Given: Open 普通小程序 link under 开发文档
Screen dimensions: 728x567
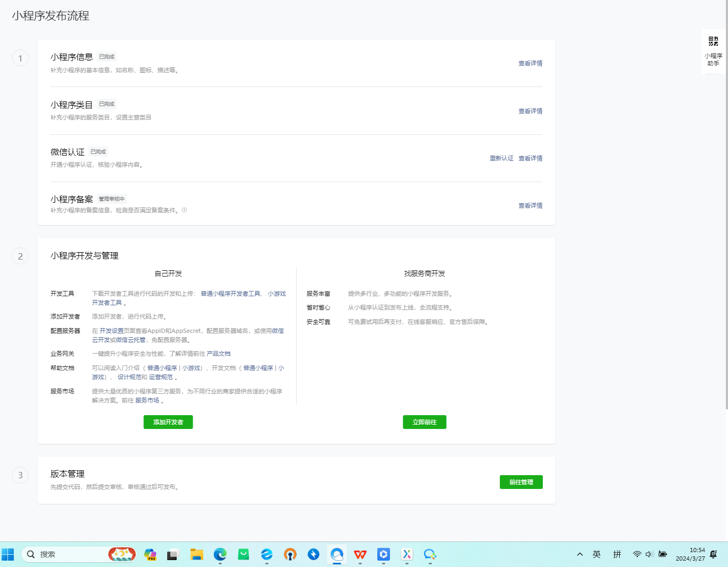Looking at the screenshot, I should (x=258, y=368).
